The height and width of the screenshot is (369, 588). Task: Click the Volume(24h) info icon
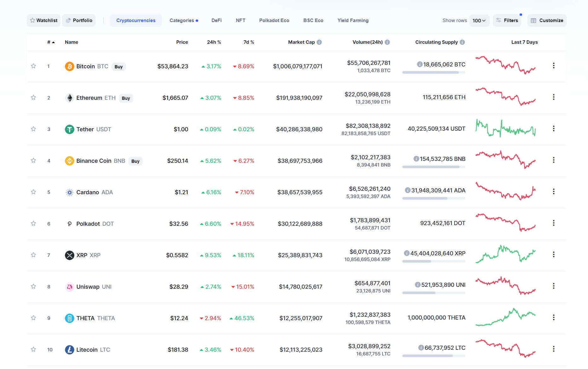coord(387,42)
